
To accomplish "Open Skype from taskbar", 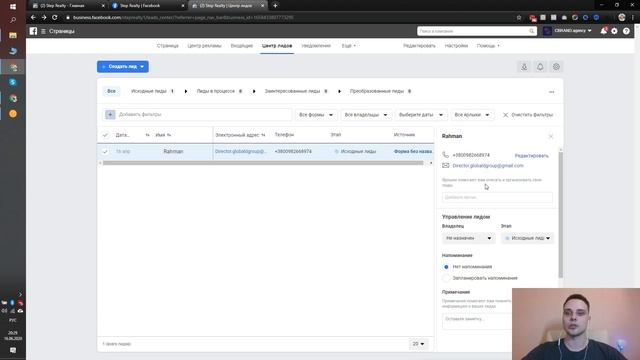I will pos(13,82).
